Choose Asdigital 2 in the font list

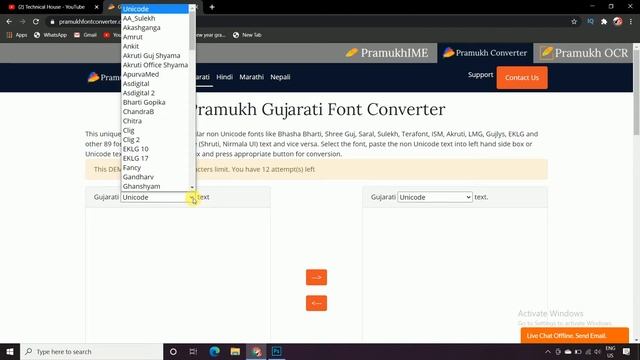click(x=155, y=93)
